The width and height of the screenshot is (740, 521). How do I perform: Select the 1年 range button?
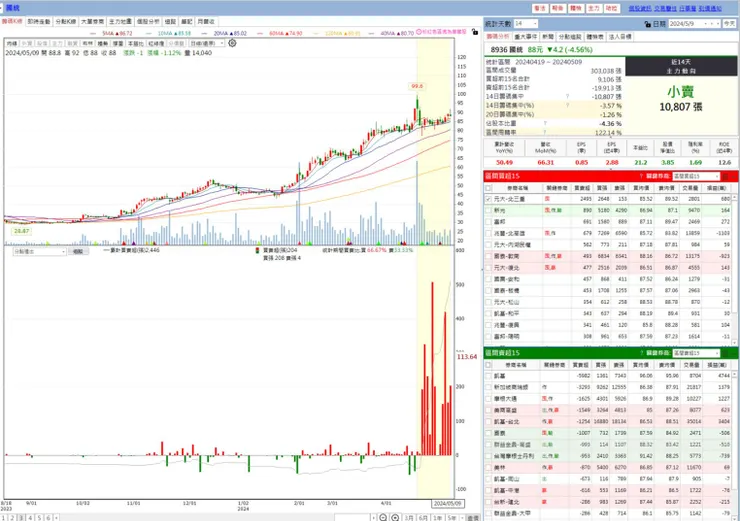click(x=438, y=518)
